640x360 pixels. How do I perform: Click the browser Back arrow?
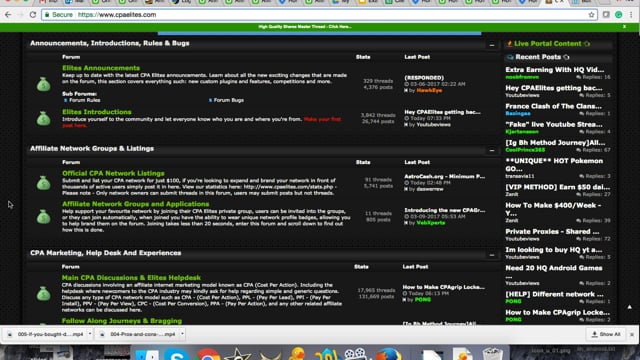tap(8, 15)
